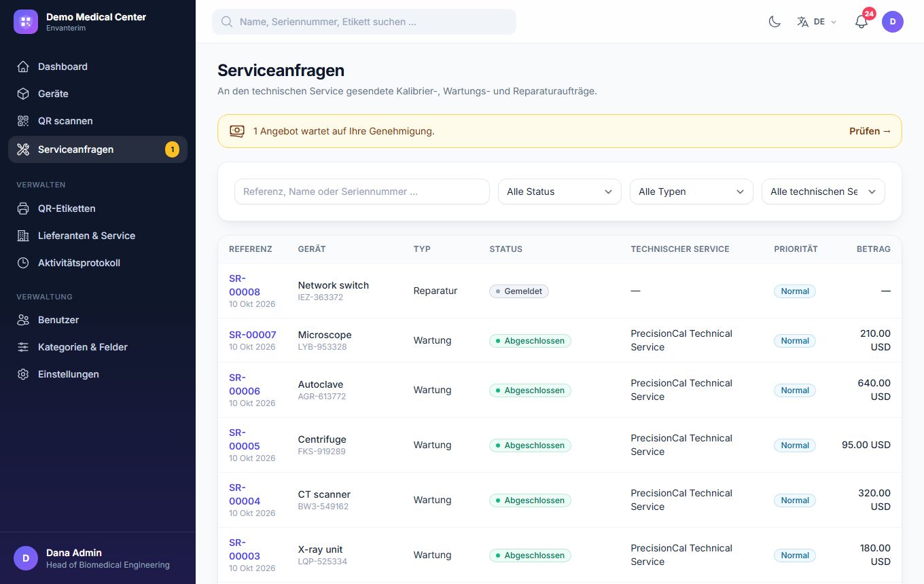Click the Kategorien & Felder sliders icon

click(x=23, y=347)
